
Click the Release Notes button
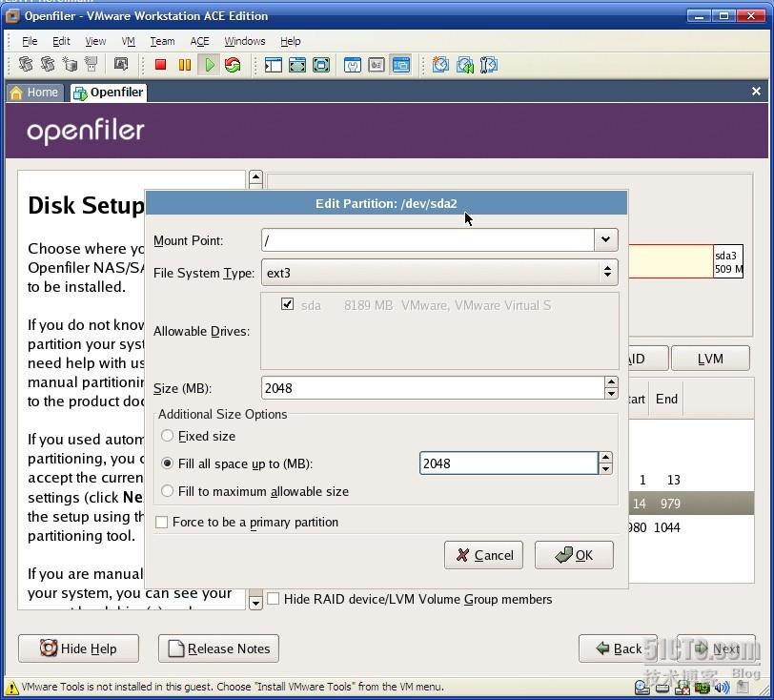218,649
